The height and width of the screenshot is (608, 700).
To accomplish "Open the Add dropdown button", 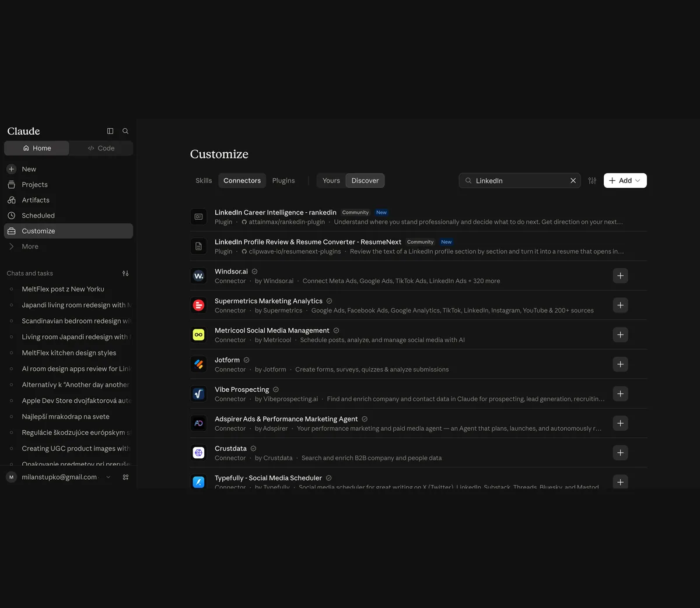I will click(625, 181).
